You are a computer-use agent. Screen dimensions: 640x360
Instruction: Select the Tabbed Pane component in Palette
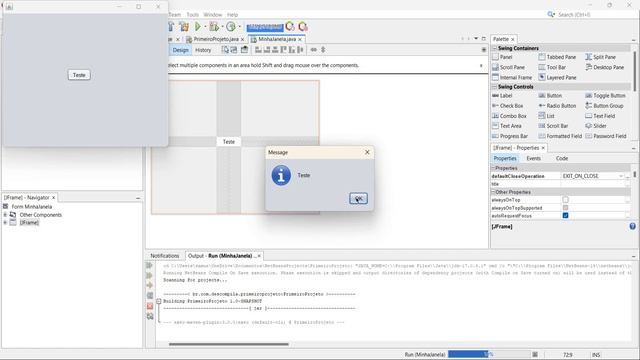tap(557, 57)
